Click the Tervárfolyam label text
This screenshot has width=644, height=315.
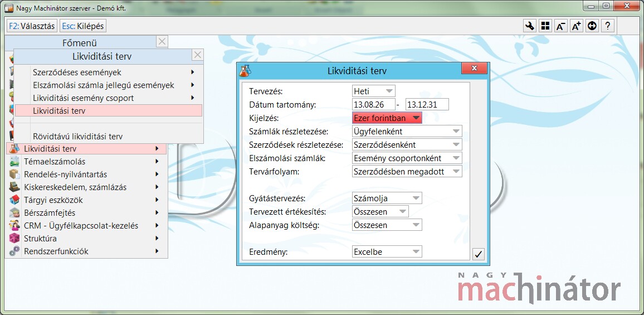[x=274, y=172]
